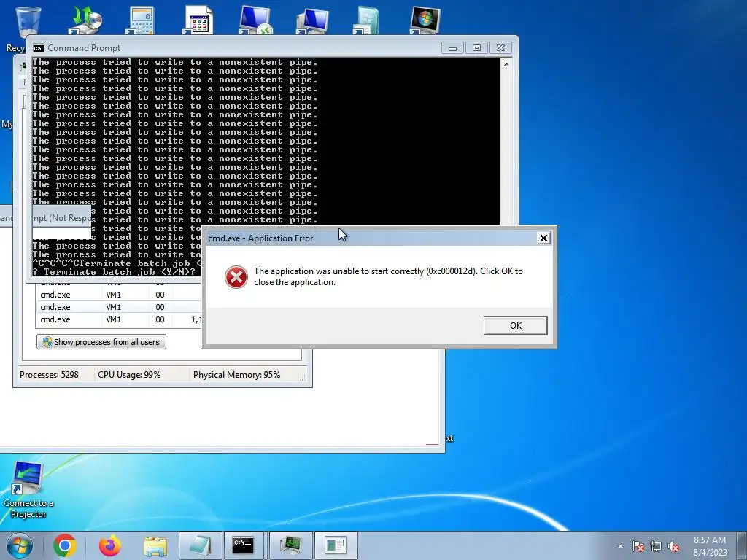The height and width of the screenshot is (560, 747).
Task: Minimize the Command Prompt window
Action: click(452, 48)
